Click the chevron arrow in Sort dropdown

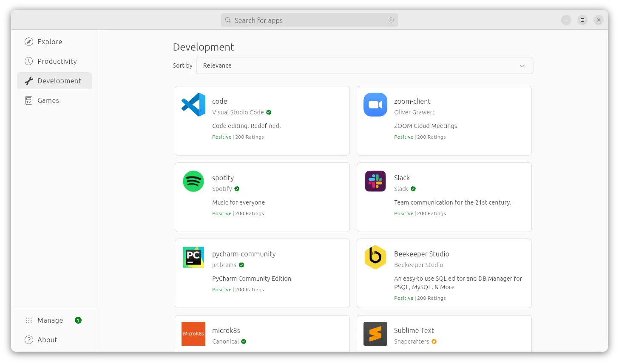[x=522, y=65]
